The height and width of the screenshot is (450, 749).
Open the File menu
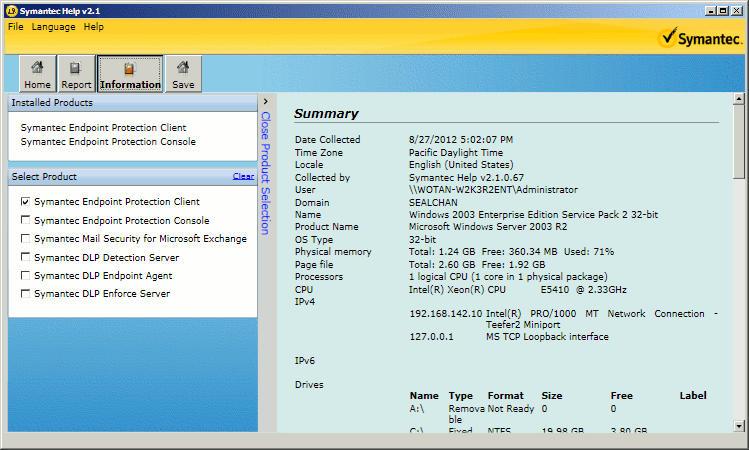[x=15, y=27]
